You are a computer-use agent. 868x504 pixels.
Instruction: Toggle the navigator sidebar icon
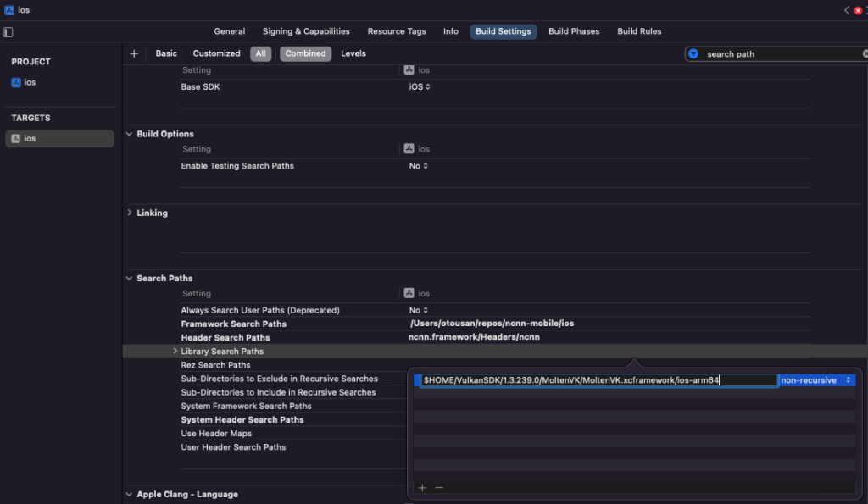coord(8,32)
